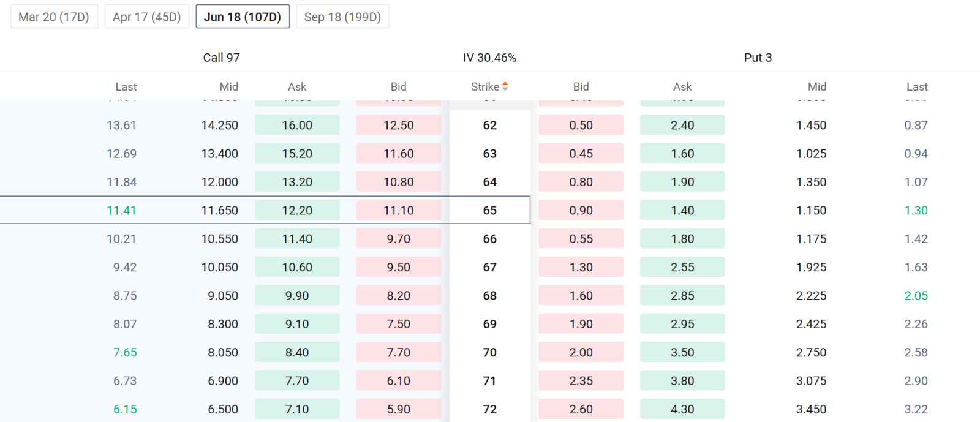Select put ask 1.40 at strike 65

coord(682,210)
